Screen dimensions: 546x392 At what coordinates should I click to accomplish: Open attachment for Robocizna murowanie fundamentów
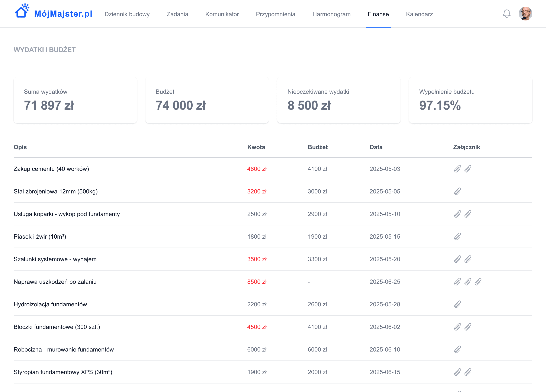click(x=457, y=349)
